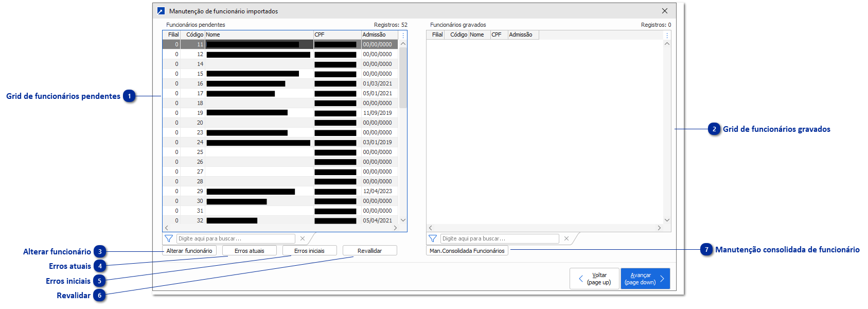Sort pending grid by CPF column

click(x=337, y=35)
